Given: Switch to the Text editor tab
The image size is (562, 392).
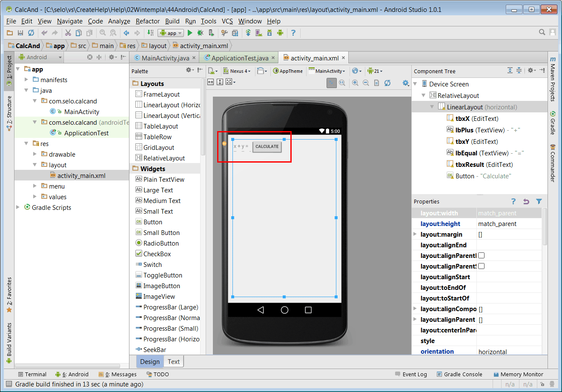Looking at the screenshot, I should [x=174, y=361].
